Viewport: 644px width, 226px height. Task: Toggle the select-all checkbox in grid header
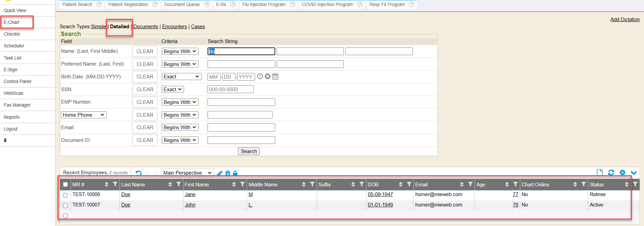(66, 185)
